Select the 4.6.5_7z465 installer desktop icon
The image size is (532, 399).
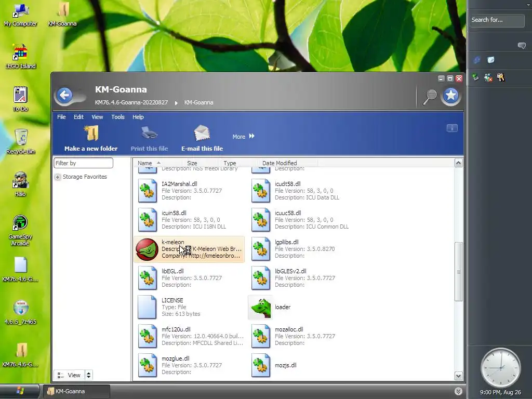point(20,312)
